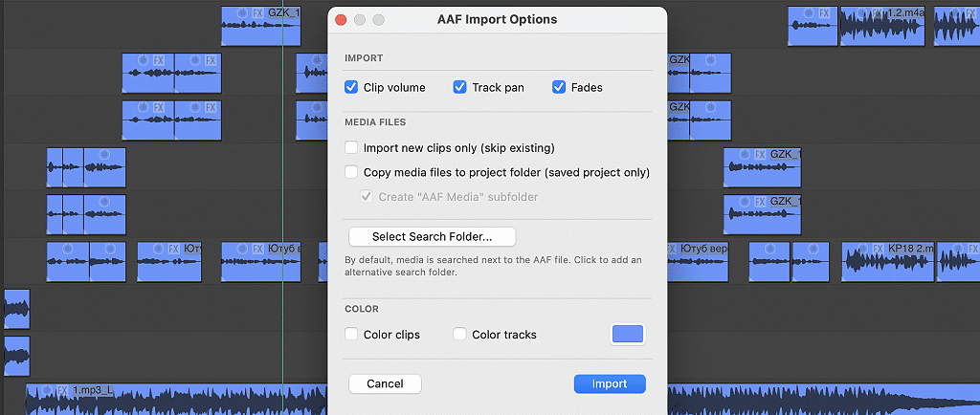Enable the Color clips option
The image size is (980, 415).
coord(351,335)
